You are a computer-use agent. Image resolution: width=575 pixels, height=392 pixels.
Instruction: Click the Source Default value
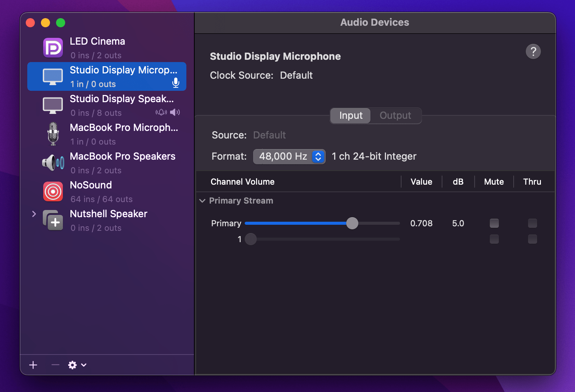269,135
